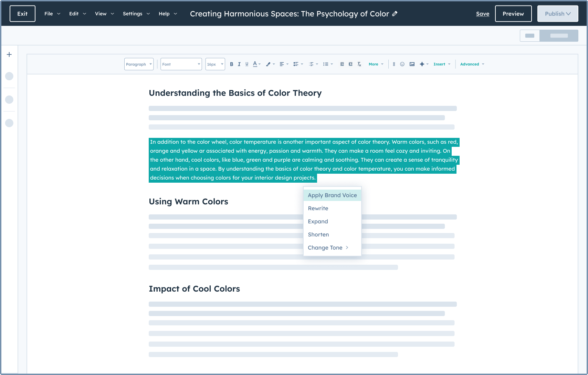The height and width of the screenshot is (375, 588).
Task: Open the text color picker
Action: (255, 64)
